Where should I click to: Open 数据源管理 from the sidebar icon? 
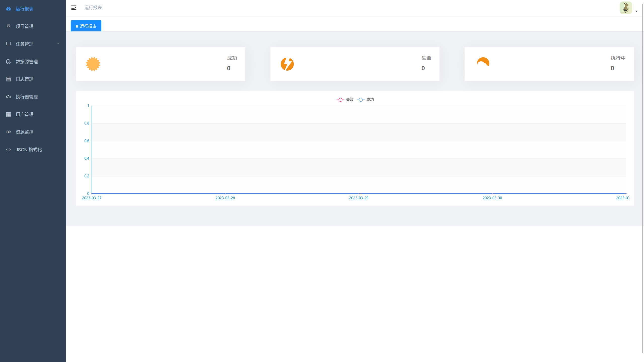click(x=8, y=62)
